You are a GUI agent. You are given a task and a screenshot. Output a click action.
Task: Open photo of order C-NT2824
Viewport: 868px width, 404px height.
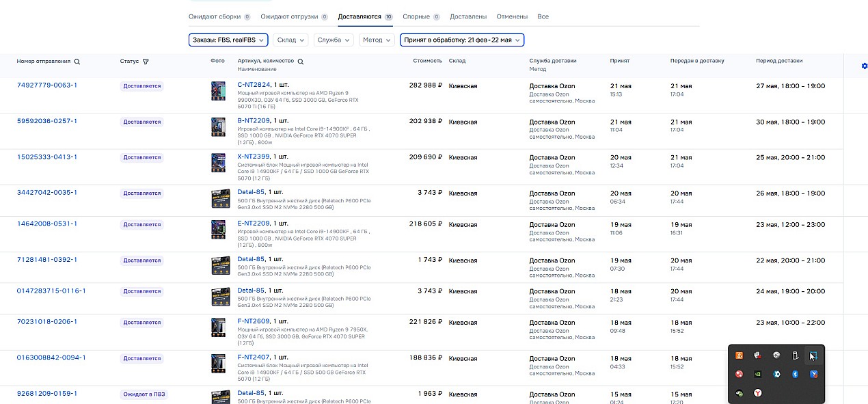pos(219,92)
